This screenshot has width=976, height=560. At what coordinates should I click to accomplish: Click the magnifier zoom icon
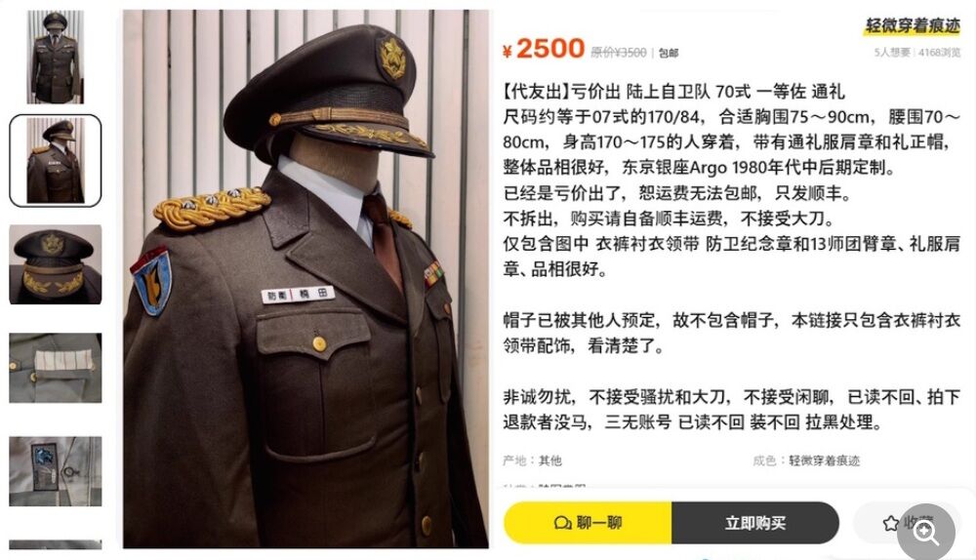(x=925, y=533)
